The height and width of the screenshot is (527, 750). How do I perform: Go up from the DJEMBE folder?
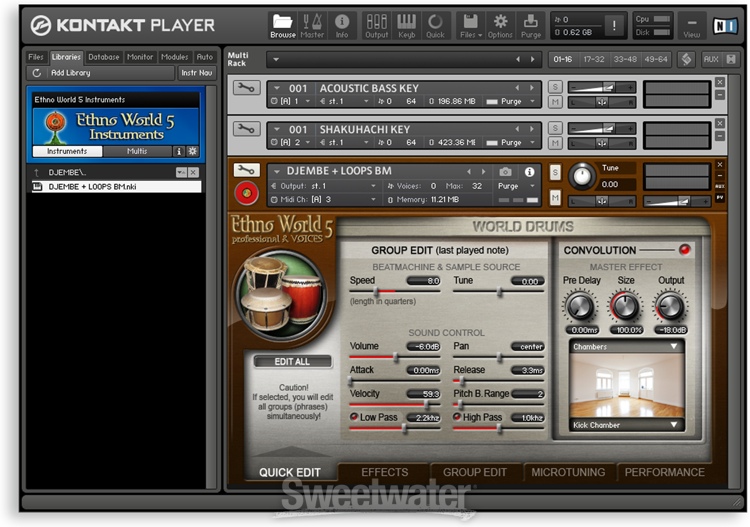[x=36, y=173]
